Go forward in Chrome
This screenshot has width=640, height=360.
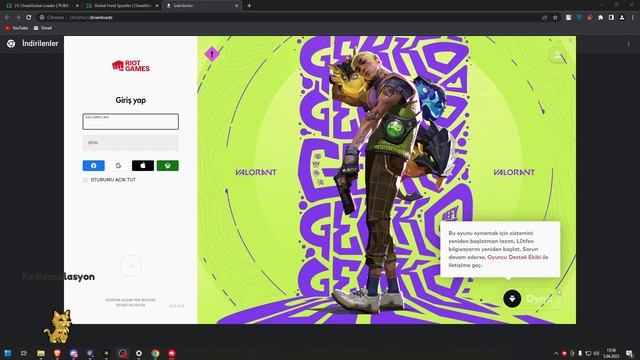(x=18, y=18)
